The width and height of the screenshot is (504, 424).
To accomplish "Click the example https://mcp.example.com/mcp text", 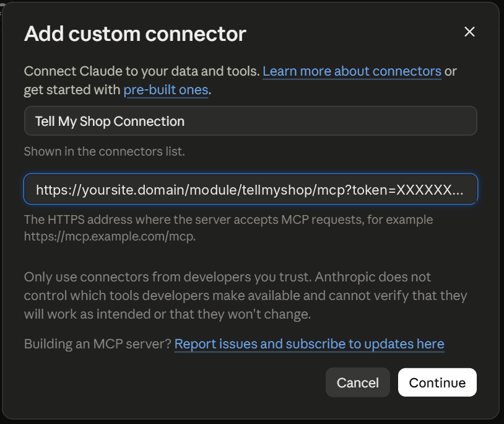I will [110, 236].
